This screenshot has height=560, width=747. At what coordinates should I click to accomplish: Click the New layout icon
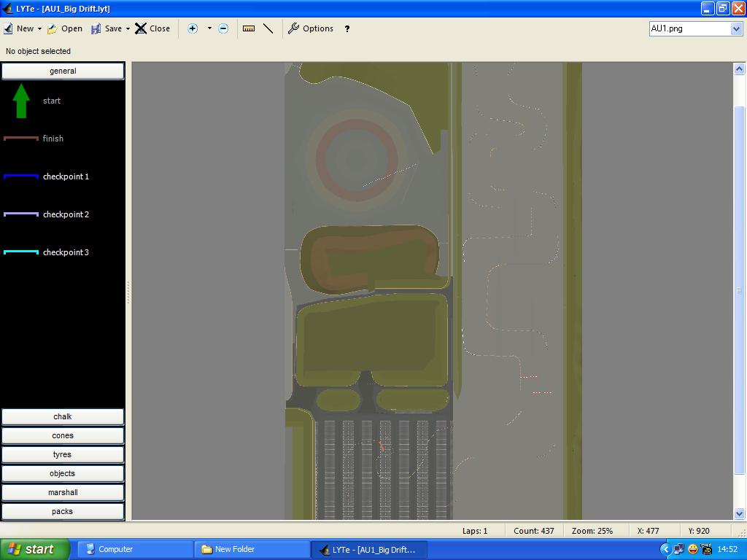point(8,28)
